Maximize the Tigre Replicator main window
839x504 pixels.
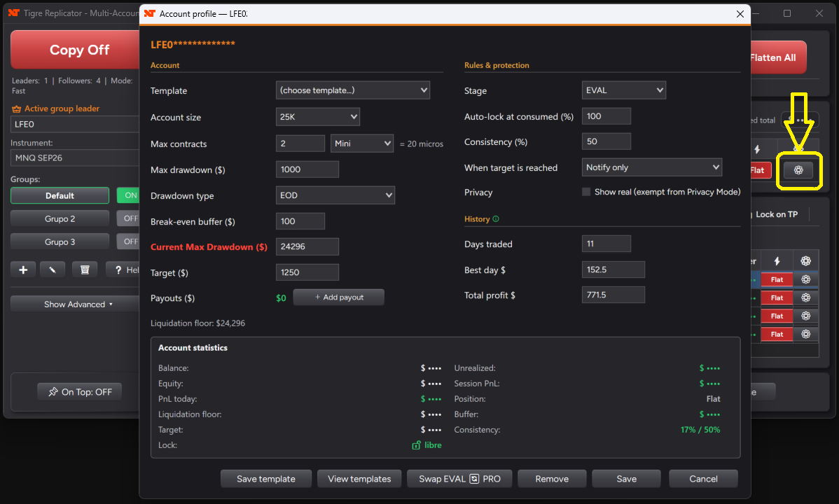coord(787,13)
